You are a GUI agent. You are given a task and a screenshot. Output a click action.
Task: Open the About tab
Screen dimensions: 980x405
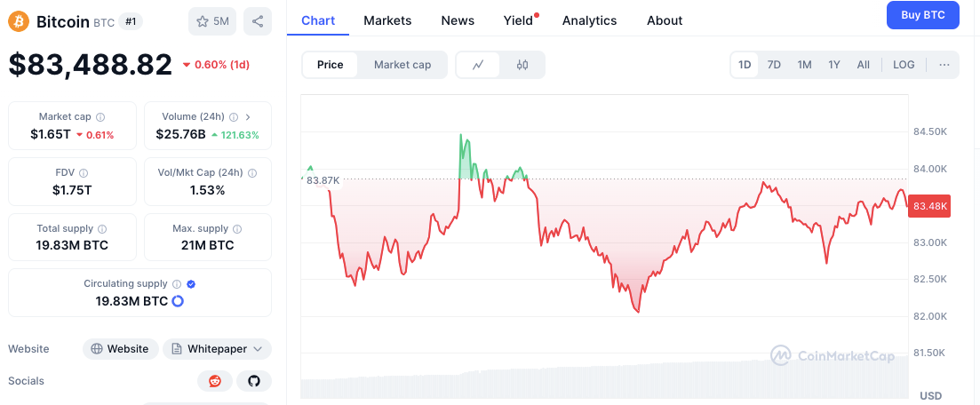pos(665,20)
